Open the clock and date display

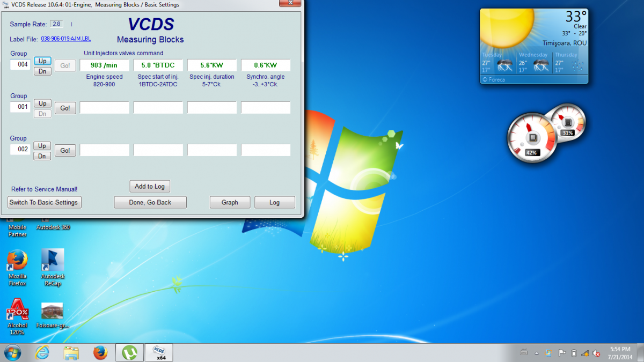tap(619, 352)
